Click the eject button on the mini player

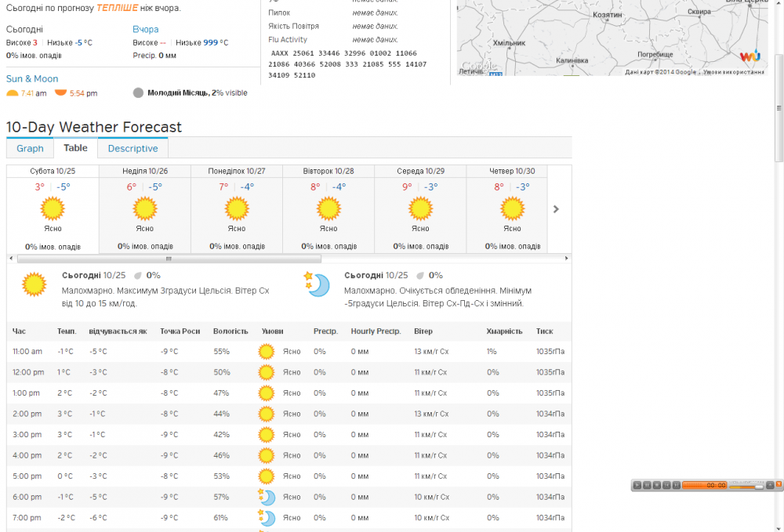[x=770, y=485]
